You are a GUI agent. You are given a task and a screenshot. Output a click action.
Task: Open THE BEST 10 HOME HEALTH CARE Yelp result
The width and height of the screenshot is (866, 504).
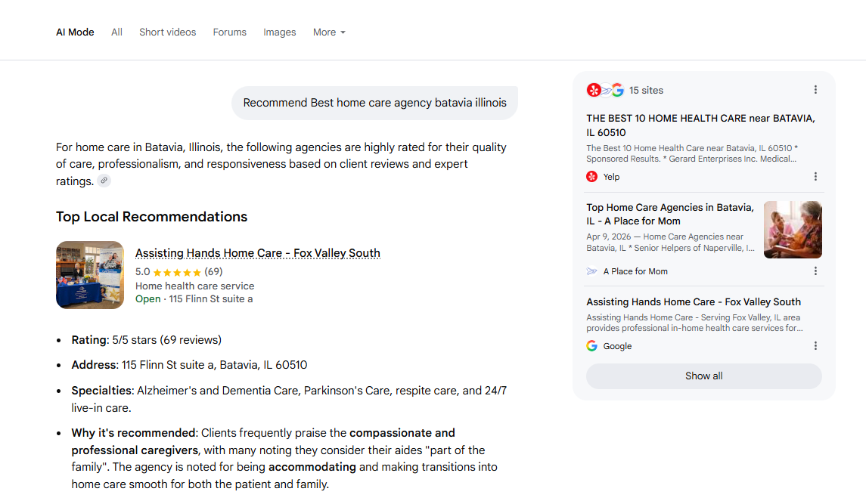[x=700, y=125]
